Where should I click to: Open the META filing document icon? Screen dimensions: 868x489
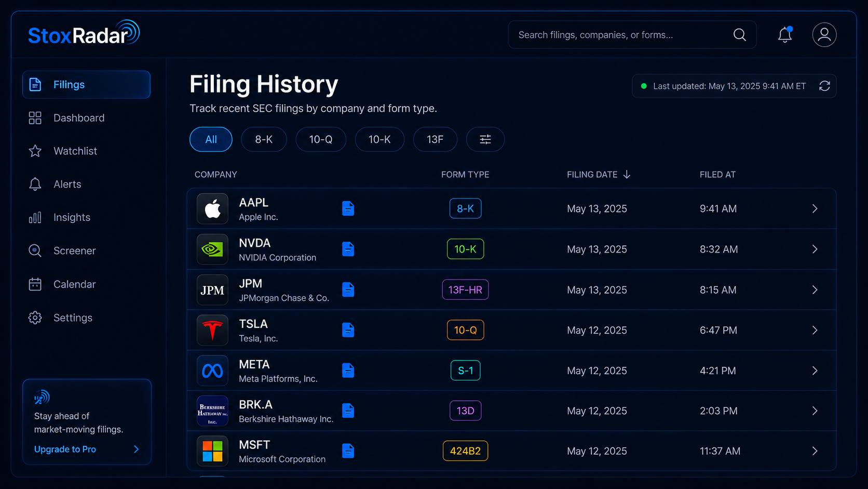(x=348, y=371)
